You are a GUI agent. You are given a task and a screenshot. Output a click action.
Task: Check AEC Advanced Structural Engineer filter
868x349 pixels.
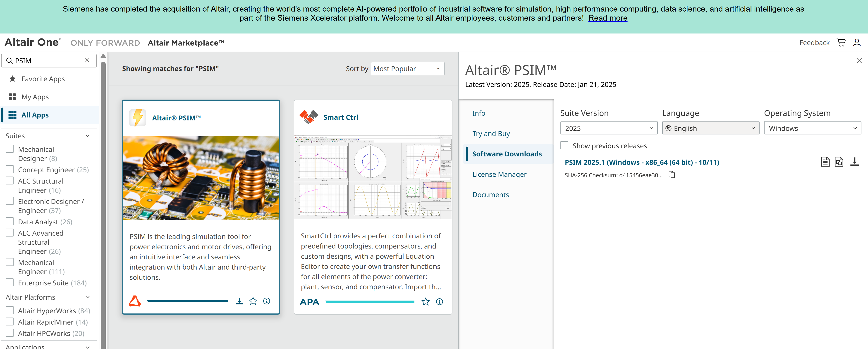point(10,233)
